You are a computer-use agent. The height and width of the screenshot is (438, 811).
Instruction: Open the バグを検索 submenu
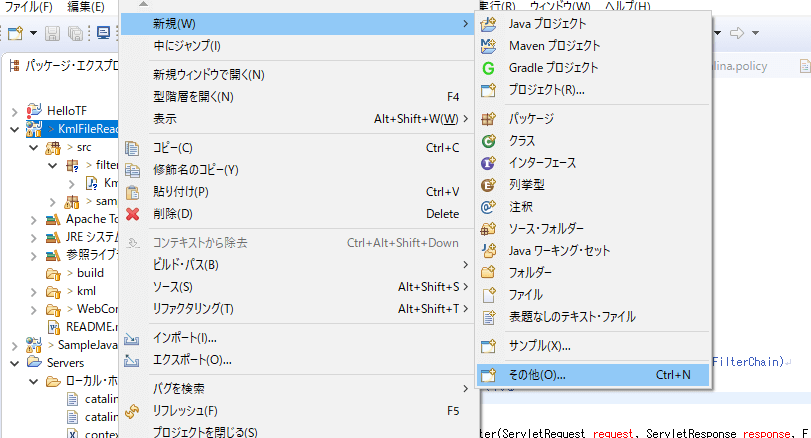297,388
